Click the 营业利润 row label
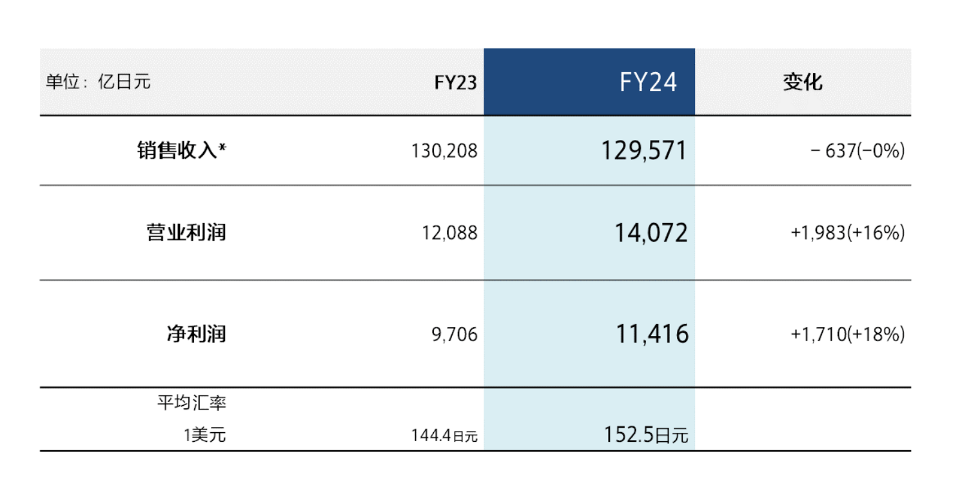Image resolution: width=980 pixels, height=487 pixels. pyautogui.click(x=186, y=232)
